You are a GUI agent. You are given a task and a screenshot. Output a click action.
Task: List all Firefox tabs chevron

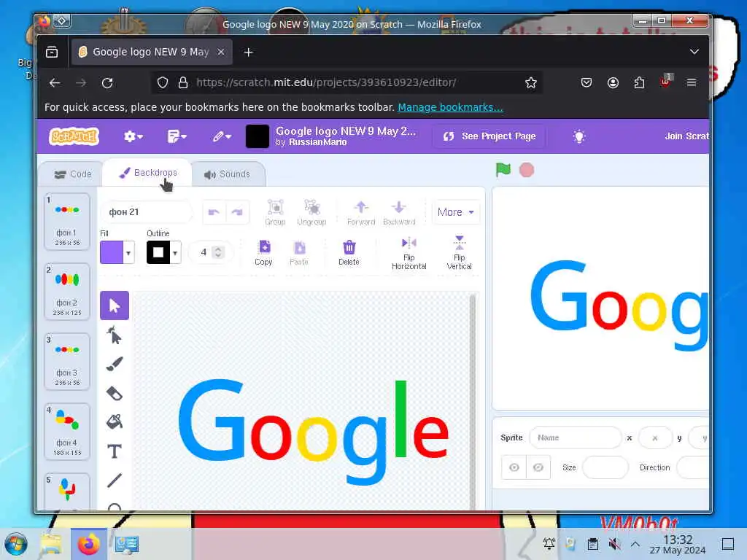pos(694,52)
